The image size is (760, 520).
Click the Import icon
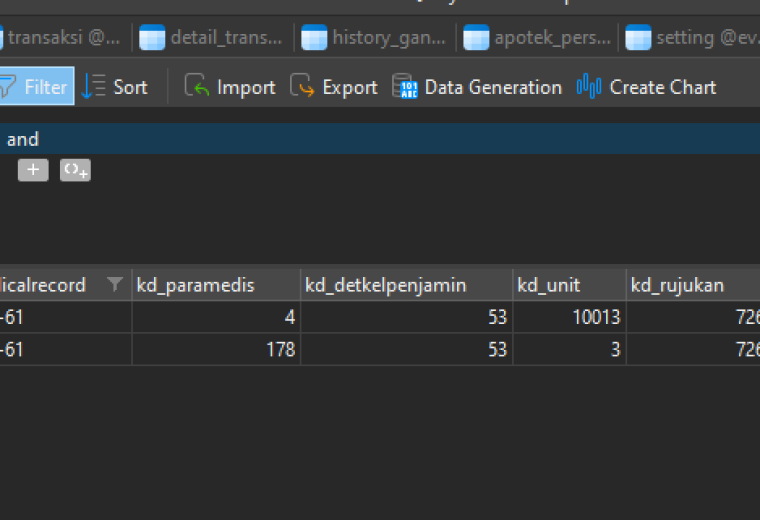(x=196, y=86)
